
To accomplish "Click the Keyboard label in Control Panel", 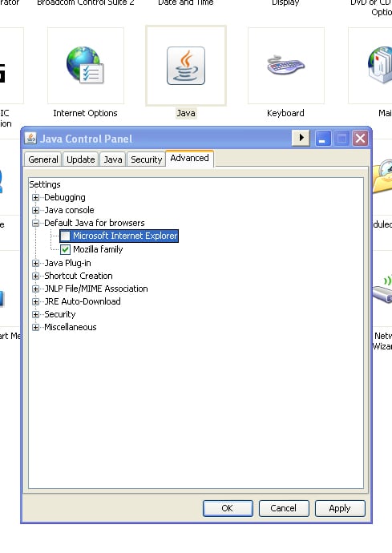I will (x=286, y=113).
